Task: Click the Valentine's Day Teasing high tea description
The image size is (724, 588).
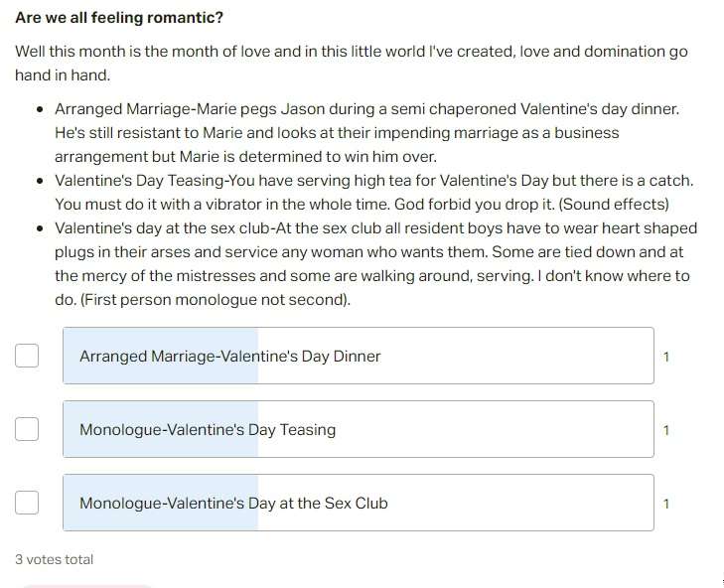Action: (374, 192)
